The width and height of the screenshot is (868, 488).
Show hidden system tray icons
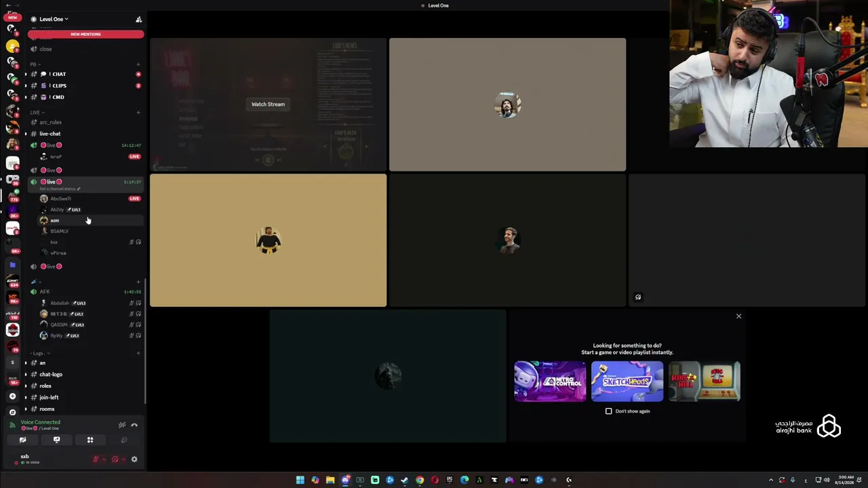770,480
